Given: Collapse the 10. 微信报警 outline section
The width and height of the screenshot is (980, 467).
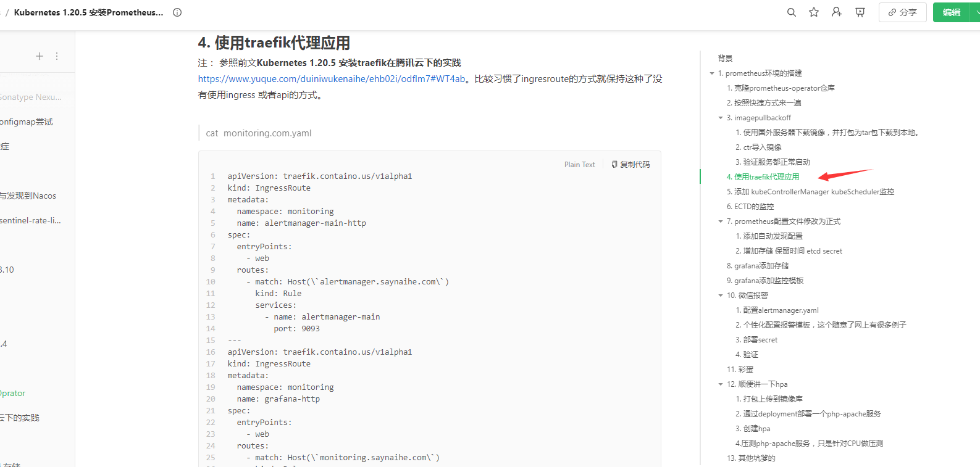Looking at the screenshot, I should 721,295.
